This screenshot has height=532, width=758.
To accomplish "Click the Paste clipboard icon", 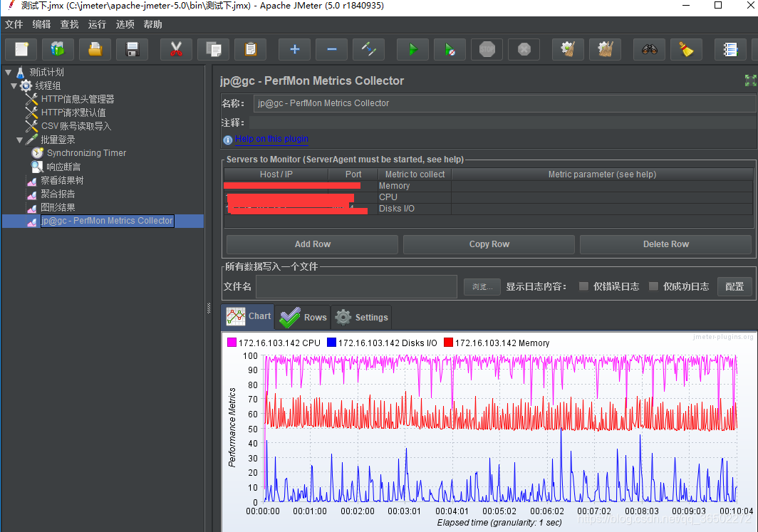I will point(251,49).
